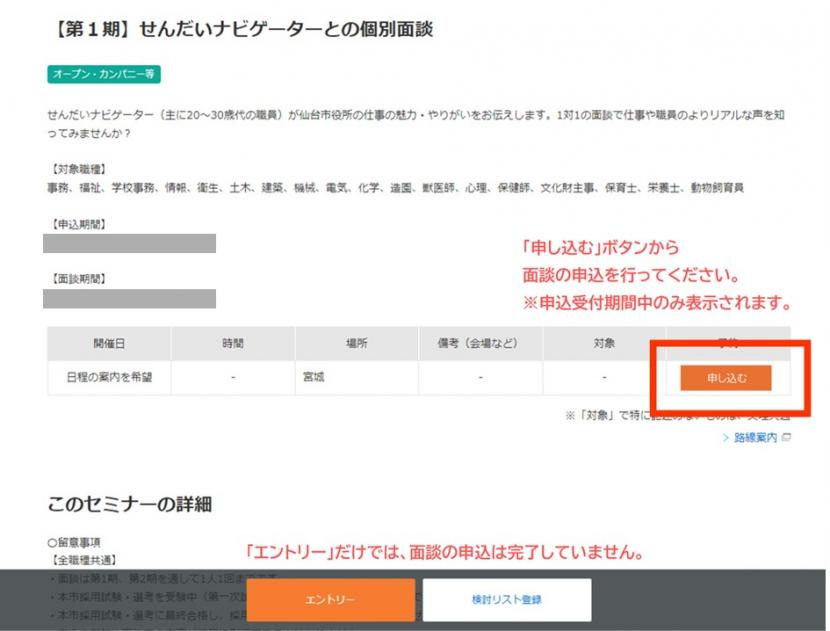Viewport: 830px width, 631px height.
Task: Click the 備考（会場など） column header
Action: (481, 344)
